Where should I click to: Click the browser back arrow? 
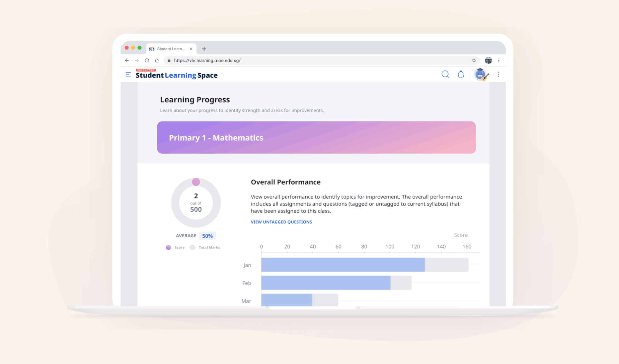coord(127,60)
